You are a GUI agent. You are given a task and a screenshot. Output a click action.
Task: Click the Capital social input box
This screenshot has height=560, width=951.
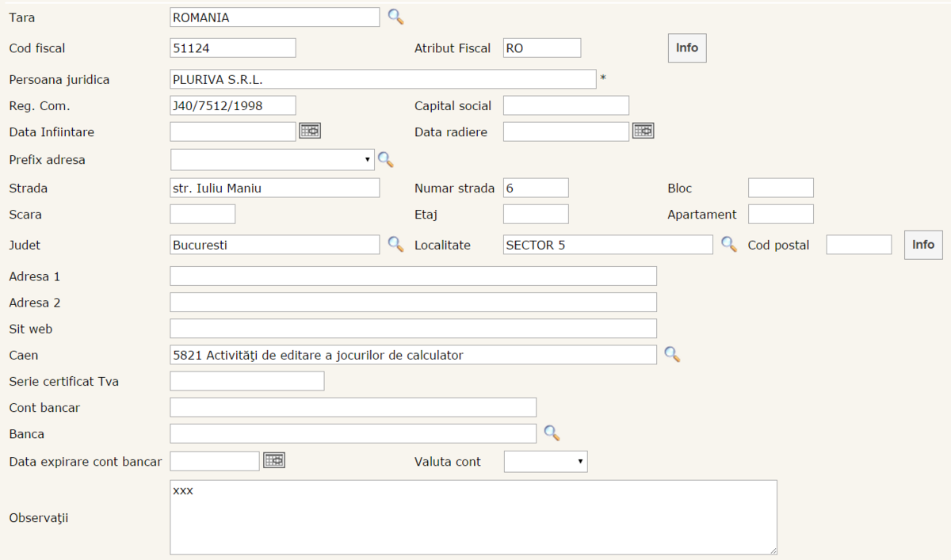point(566,105)
